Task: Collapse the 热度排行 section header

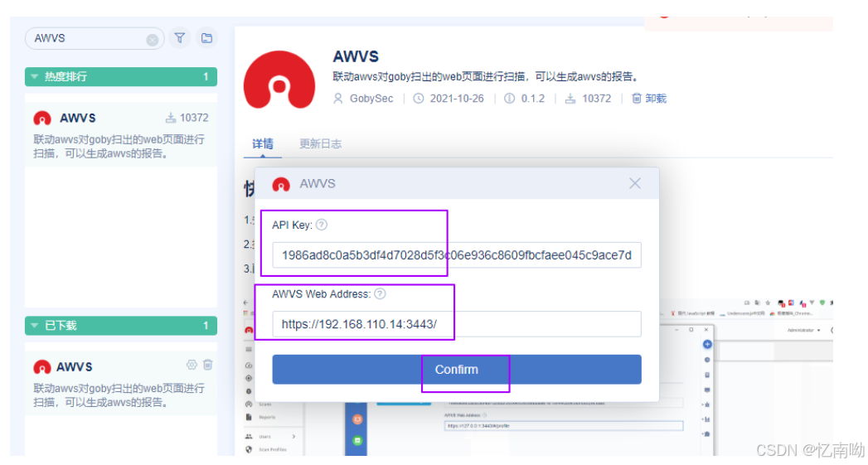Action: (x=121, y=76)
